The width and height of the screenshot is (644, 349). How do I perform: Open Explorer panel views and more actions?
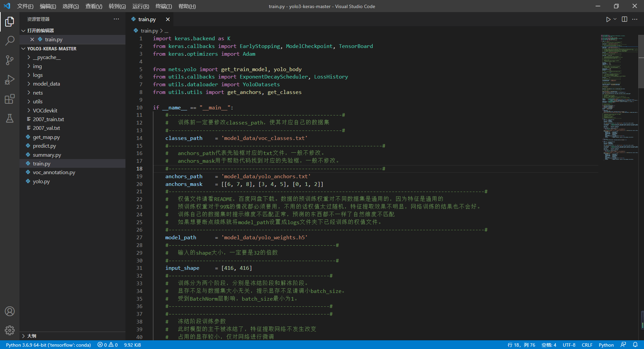[x=116, y=19]
